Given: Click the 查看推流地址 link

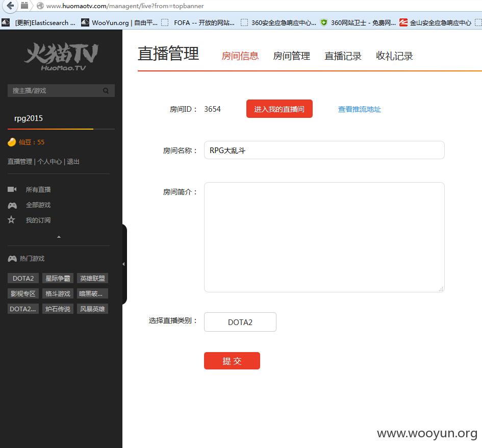Looking at the screenshot, I should point(360,110).
